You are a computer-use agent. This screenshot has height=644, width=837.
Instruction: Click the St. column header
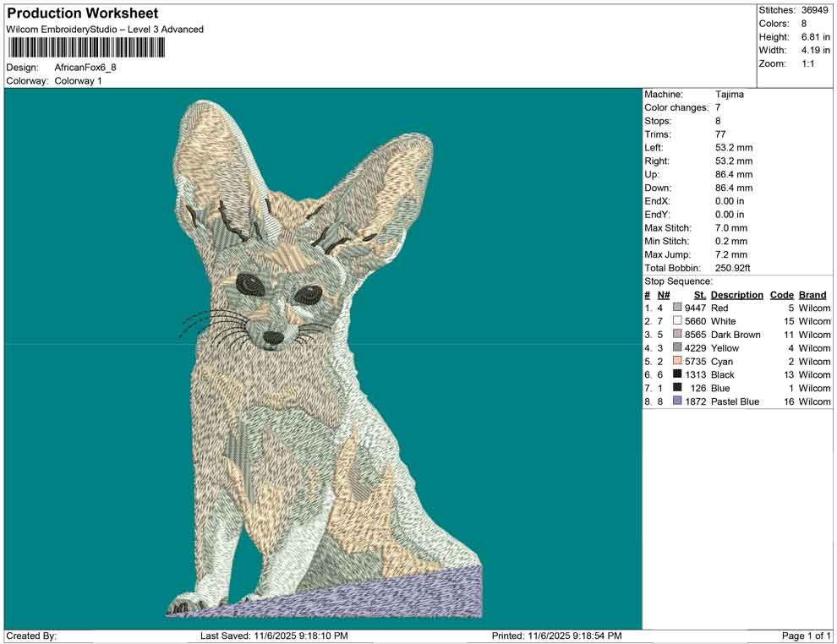click(x=698, y=294)
